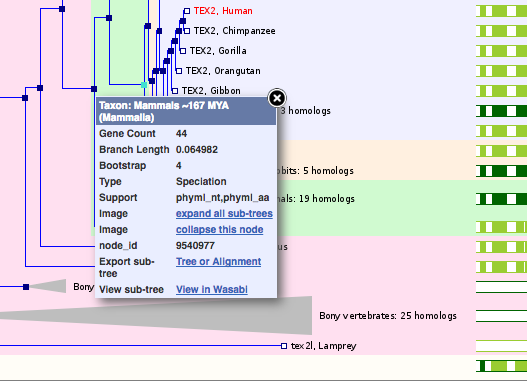Select the TEX2, Gibbon leaf label
Image resolution: width=527 pixels, height=381 pixels.
211,91
